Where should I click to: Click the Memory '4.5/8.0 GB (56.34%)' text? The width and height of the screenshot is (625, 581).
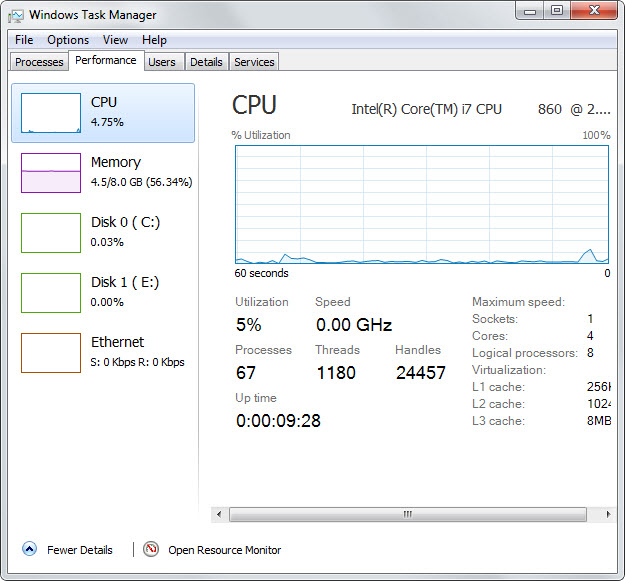tap(142, 182)
